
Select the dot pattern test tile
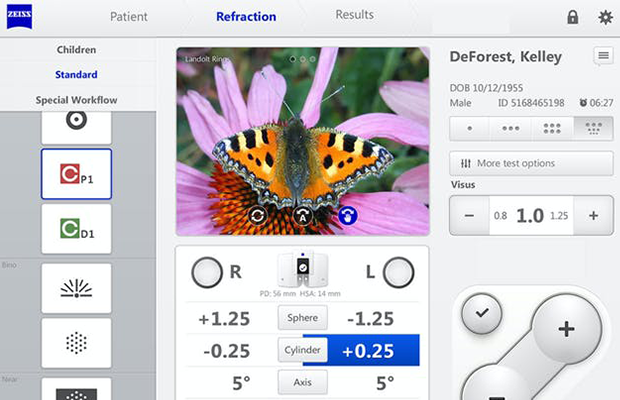[x=76, y=343]
